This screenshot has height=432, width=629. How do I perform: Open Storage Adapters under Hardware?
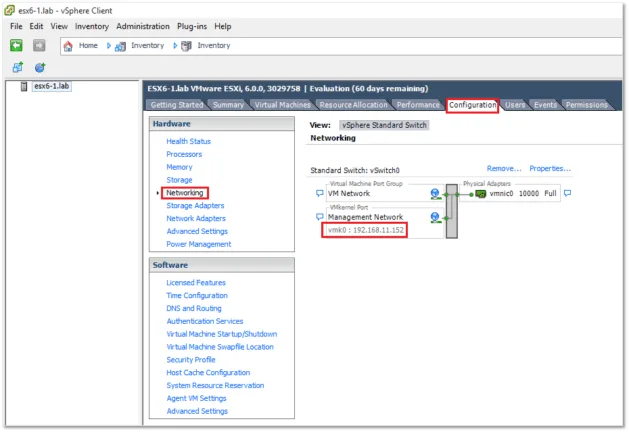(x=195, y=206)
